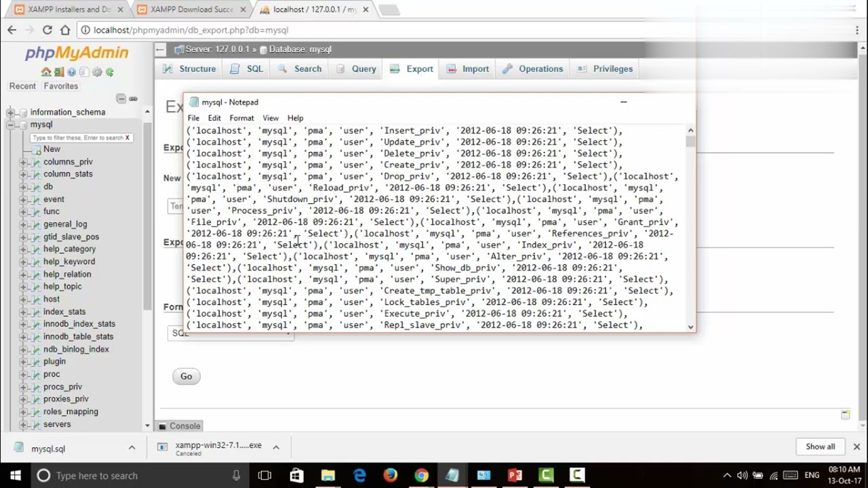Open xampp-win32 download options arrow
The image size is (868, 488).
[x=276, y=447]
